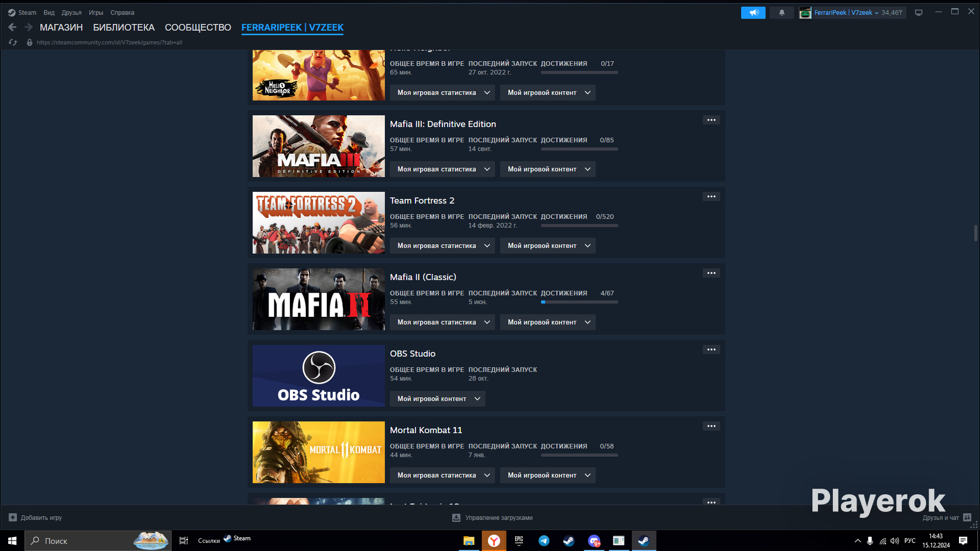The image size is (980, 551).
Task: Open the three-dot menu for Mortal Kombat 11
Action: click(x=712, y=426)
